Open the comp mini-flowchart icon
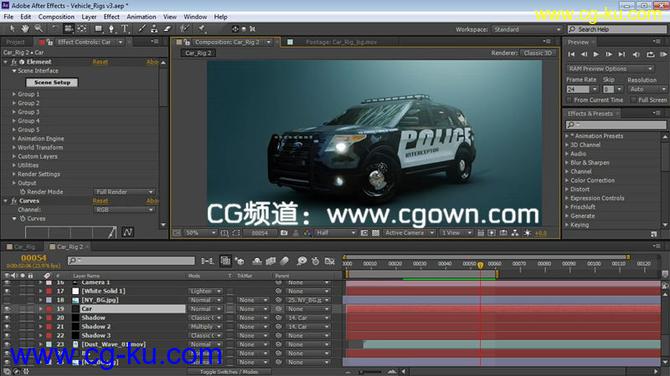 point(207,261)
